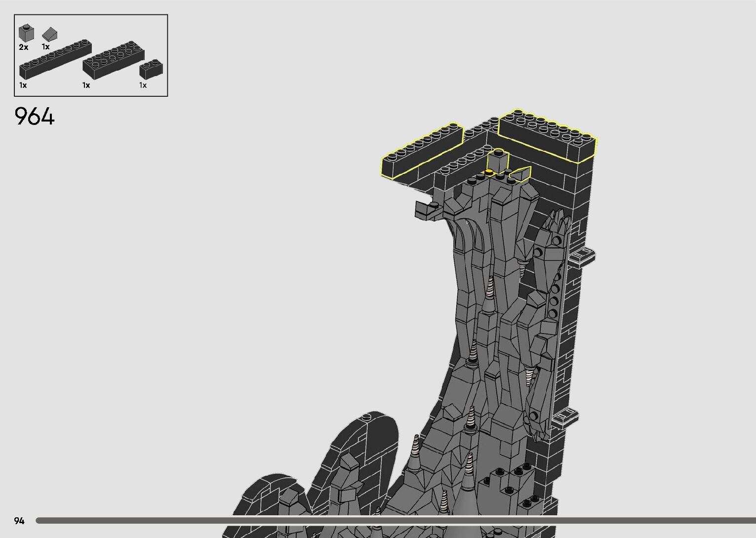Click the highlighted gray slope on model
The height and width of the screenshot is (538, 756).
(520, 173)
